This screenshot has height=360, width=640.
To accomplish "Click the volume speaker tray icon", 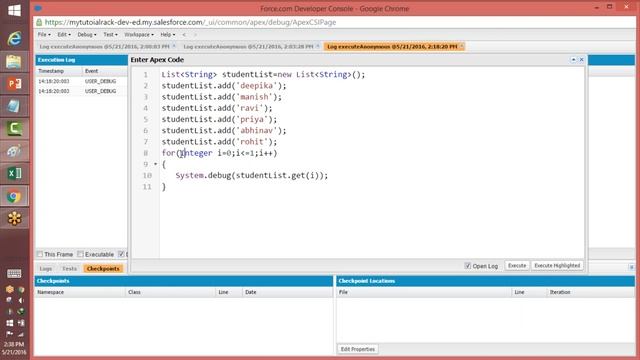I will coord(21,300).
